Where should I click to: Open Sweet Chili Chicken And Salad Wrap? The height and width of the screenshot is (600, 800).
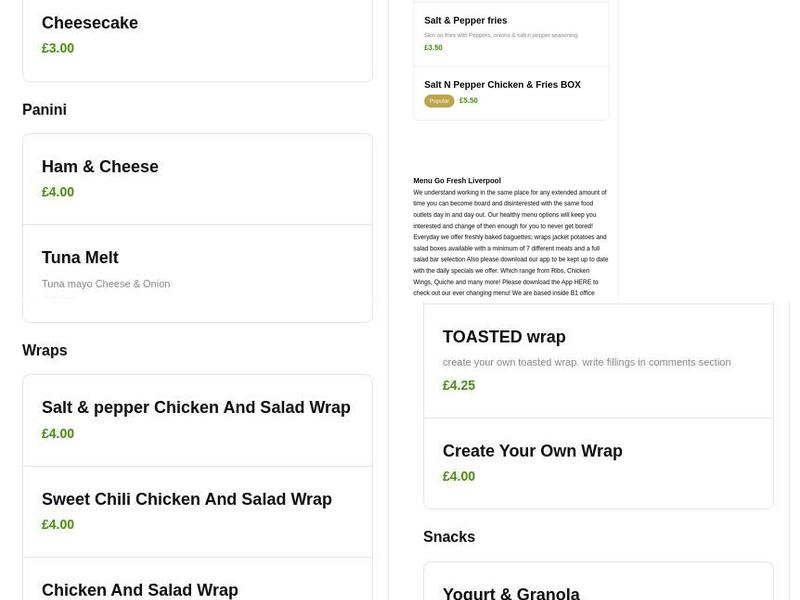pos(186,498)
